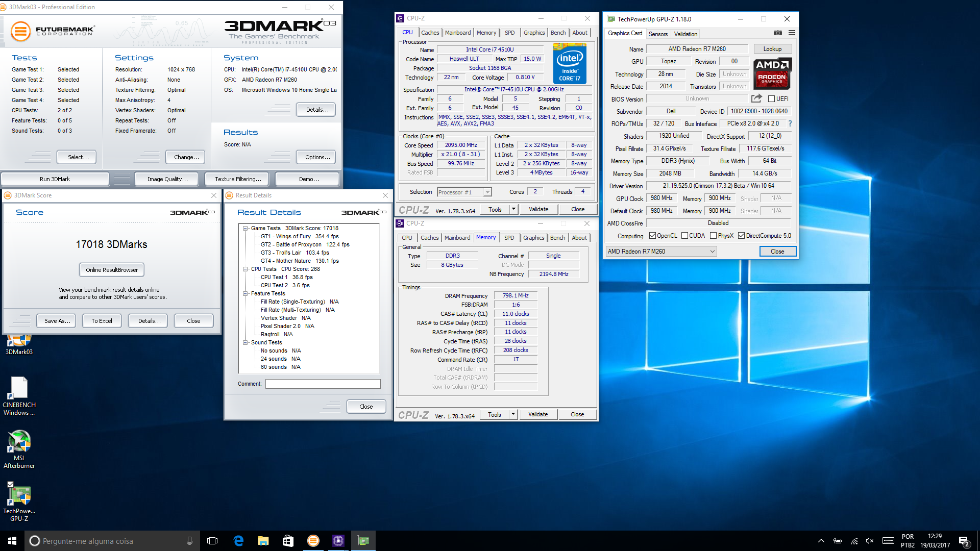The height and width of the screenshot is (551, 980).
Task: Open the CINEBENCH Windows desktop icon
Action: [19, 396]
